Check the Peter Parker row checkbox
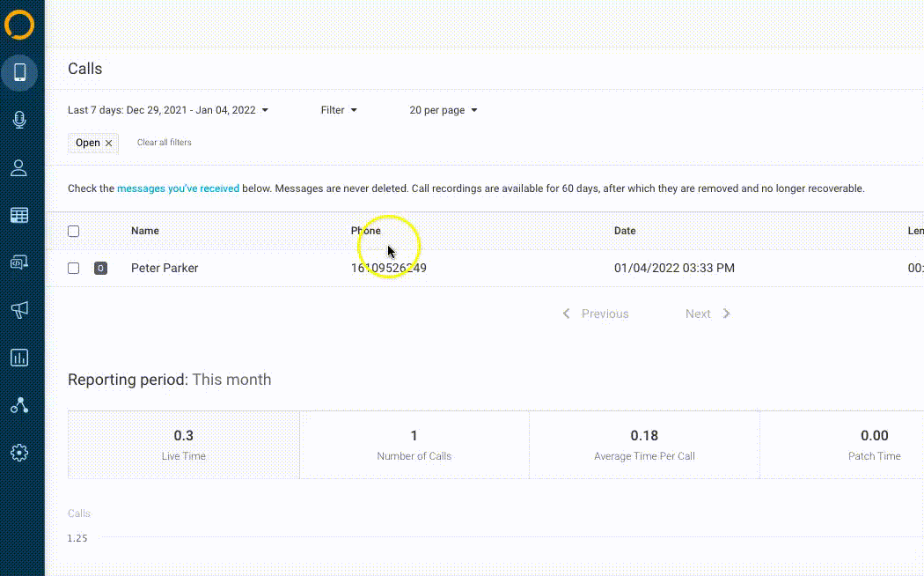Image resolution: width=924 pixels, height=576 pixels. 74,269
